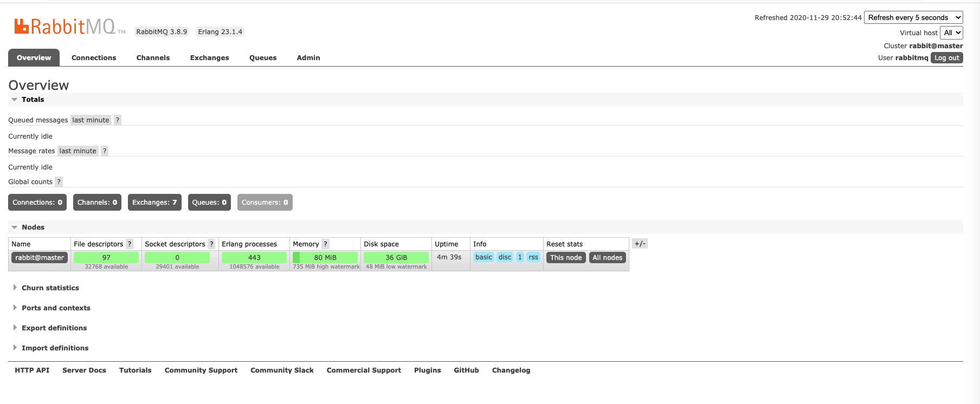The height and width of the screenshot is (404, 980).
Task: Open the rabbit@master node details
Action: (x=40, y=258)
